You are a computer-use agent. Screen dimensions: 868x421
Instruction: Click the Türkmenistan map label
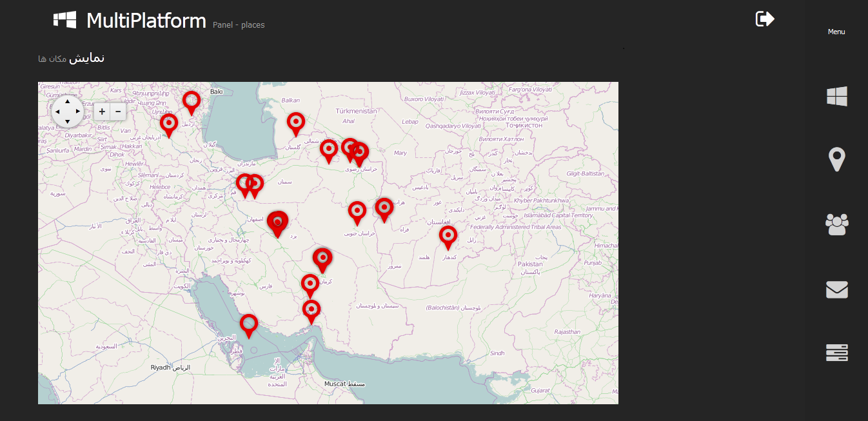[356, 111]
